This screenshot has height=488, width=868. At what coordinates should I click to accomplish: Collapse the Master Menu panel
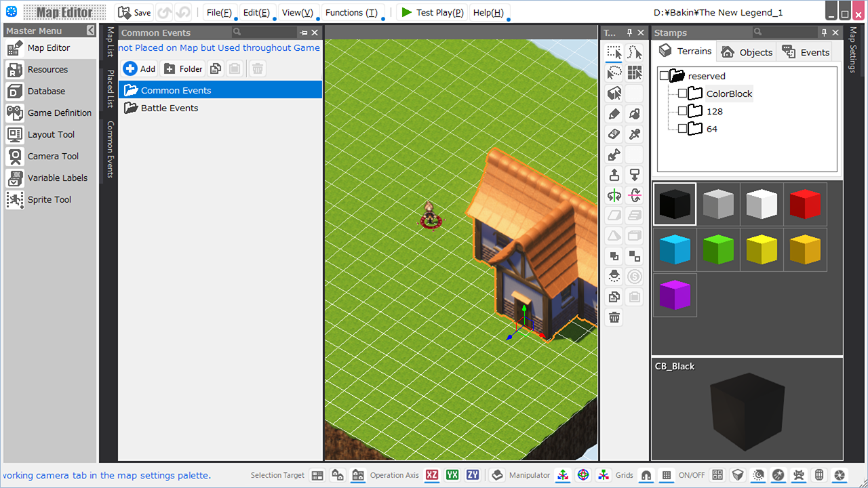point(91,30)
